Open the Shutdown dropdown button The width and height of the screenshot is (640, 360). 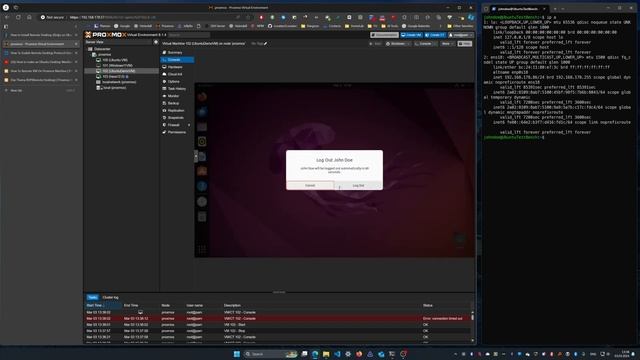point(398,44)
